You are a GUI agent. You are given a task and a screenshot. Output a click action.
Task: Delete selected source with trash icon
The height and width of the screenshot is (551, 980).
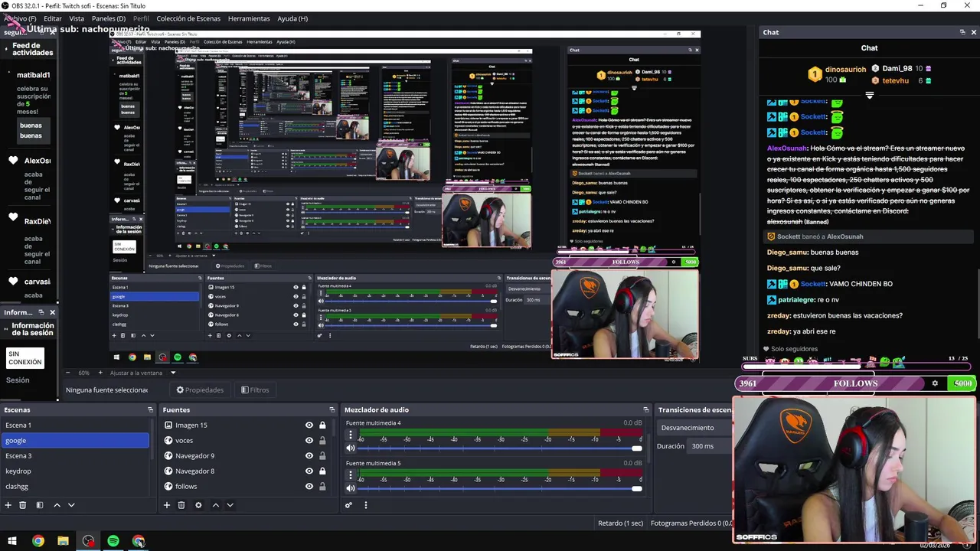tap(181, 505)
